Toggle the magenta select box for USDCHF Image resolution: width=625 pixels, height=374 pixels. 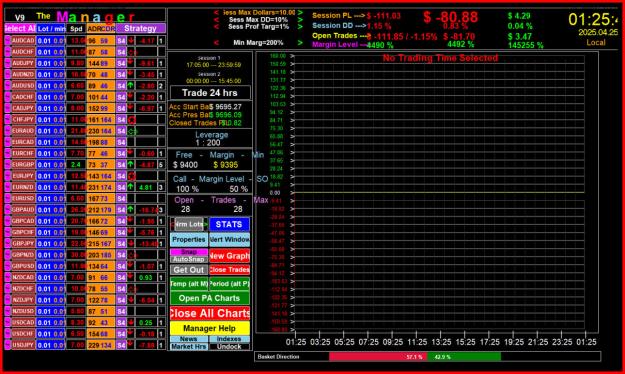pos(7,333)
